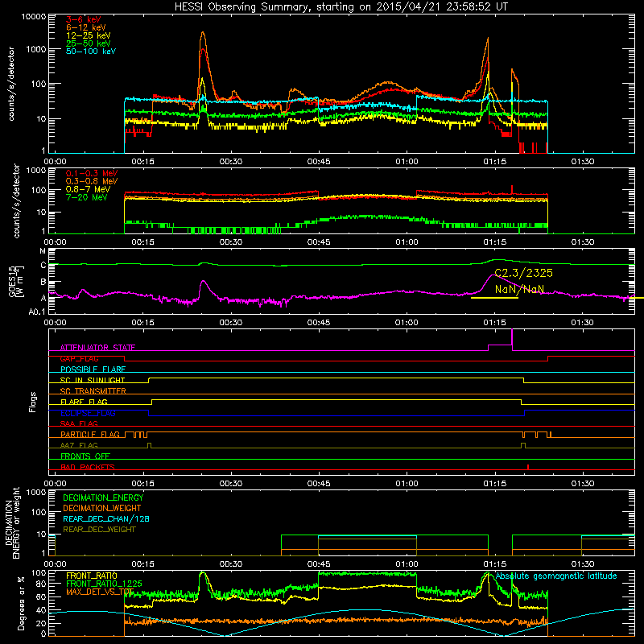Select the SAA_FLAG label
The image size is (644, 644).
(x=79, y=423)
